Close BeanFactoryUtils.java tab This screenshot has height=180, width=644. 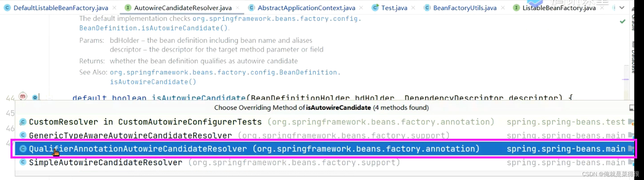coord(503,8)
